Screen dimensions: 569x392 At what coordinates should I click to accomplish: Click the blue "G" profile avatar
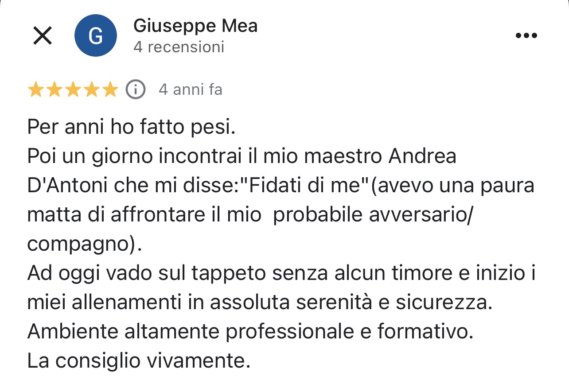96,35
